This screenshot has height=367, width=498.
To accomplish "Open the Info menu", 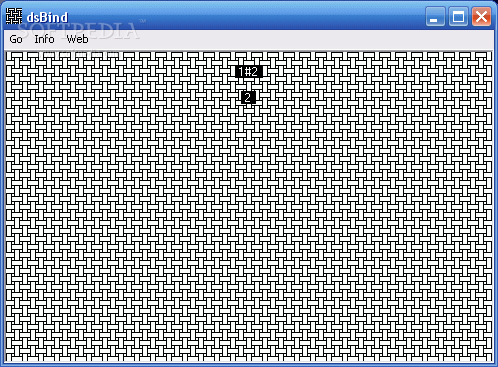I will (44, 39).
